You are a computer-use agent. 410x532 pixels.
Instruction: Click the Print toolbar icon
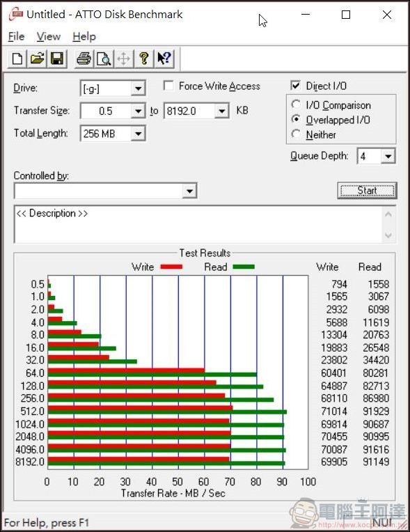click(x=84, y=58)
